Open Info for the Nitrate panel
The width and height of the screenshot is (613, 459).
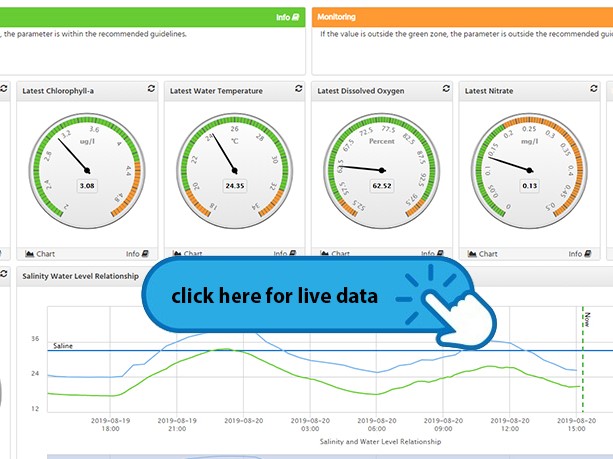(580, 254)
